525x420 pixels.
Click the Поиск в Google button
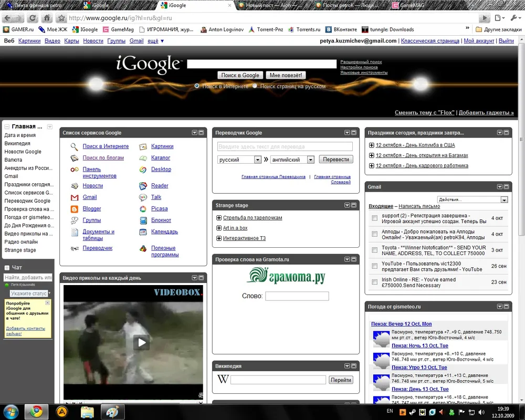[x=240, y=76]
